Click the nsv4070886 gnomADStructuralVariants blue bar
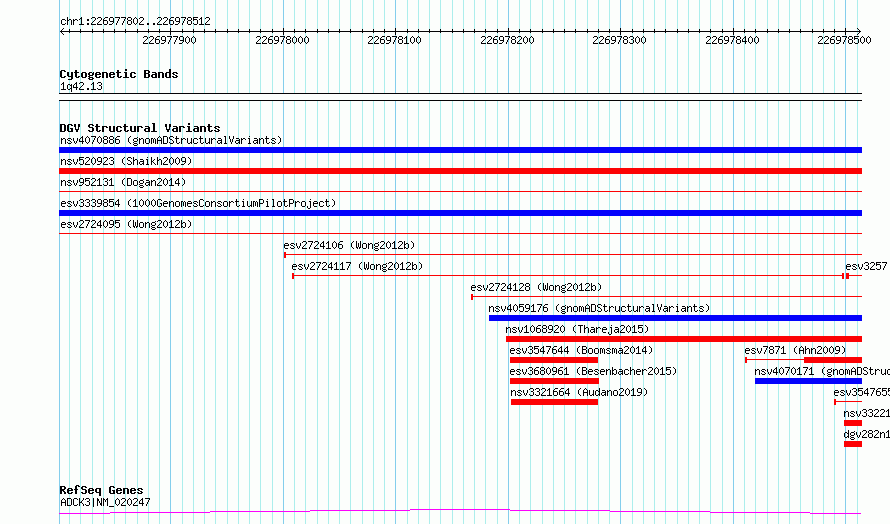 tap(460, 150)
